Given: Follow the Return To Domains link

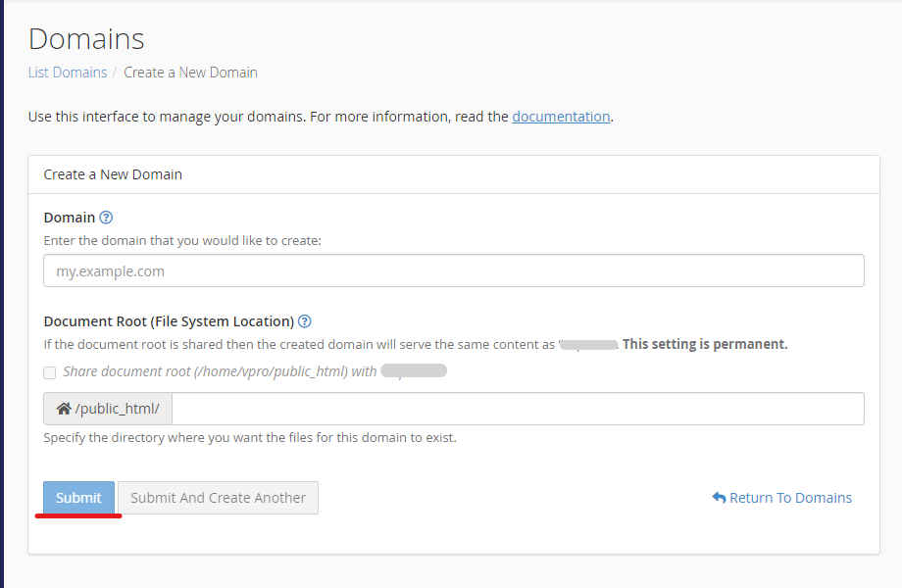Looking at the screenshot, I should coord(790,498).
